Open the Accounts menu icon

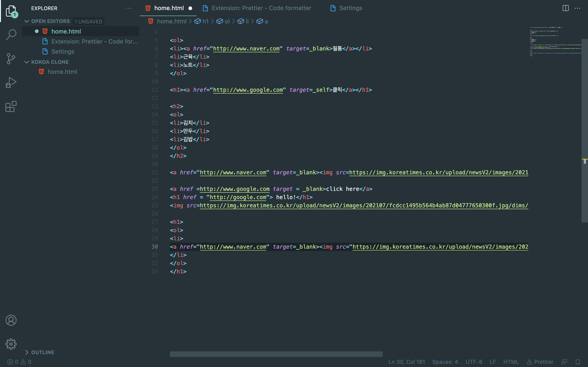tap(11, 320)
